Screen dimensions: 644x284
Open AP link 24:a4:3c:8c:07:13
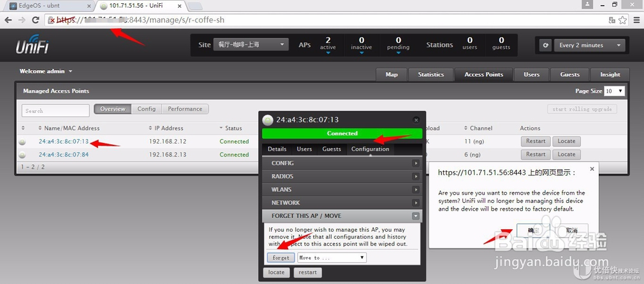click(x=64, y=142)
